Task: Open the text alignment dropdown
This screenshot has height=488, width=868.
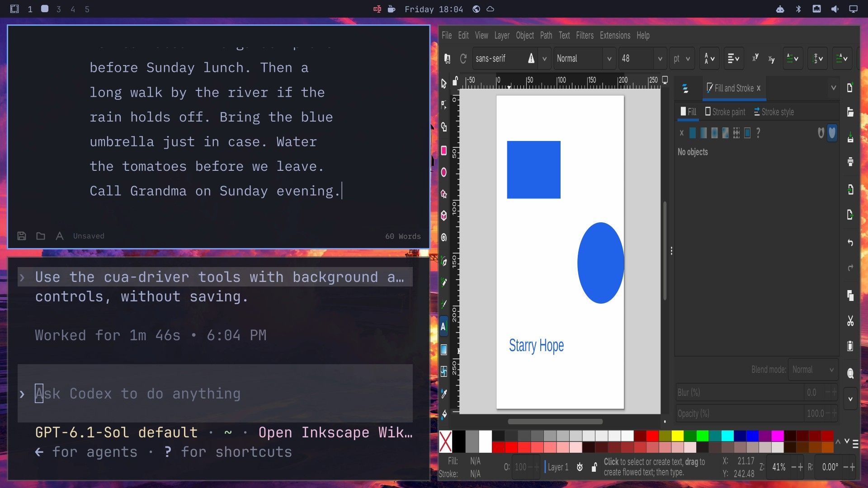Action: [733, 59]
